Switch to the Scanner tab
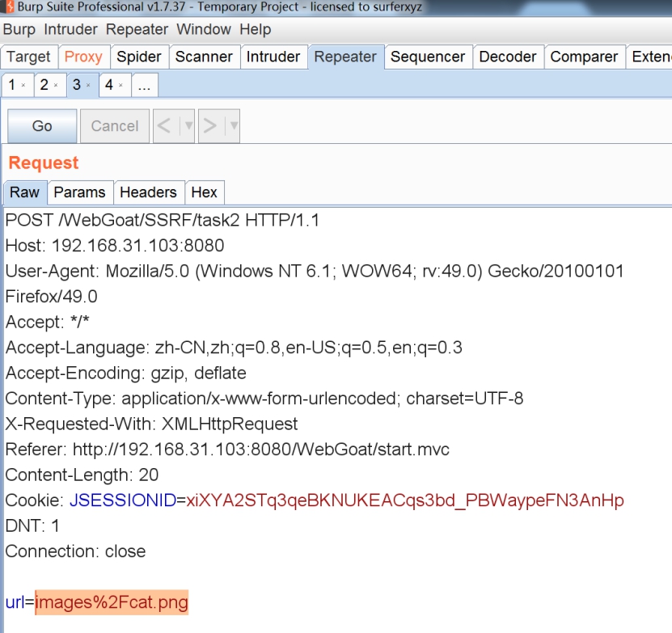 [204, 57]
